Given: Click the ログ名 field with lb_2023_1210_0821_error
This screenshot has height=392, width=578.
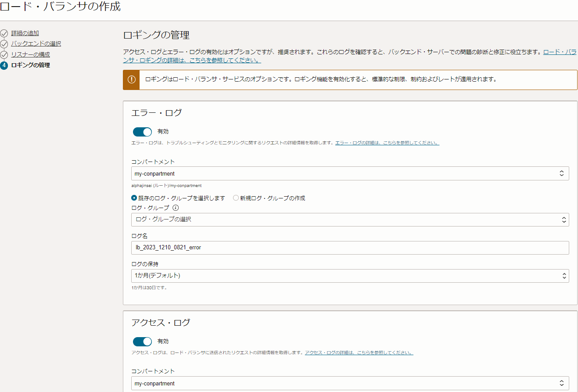Looking at the screenshot, I should pyautogui.click(x=350, y=248).
